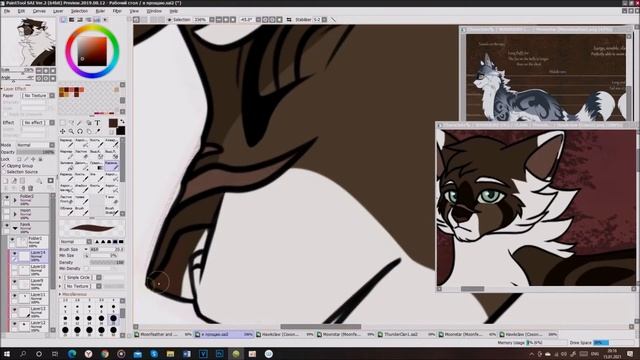
Task: Switch to the ThunderClan1.sai2 document tab
Action: pos(407,334)
